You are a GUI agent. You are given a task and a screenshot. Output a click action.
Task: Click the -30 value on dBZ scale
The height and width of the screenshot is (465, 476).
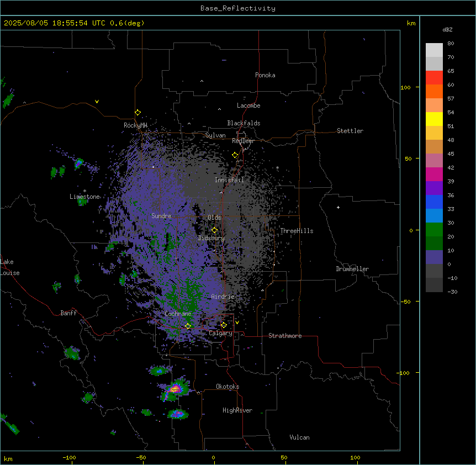[452, 292]
